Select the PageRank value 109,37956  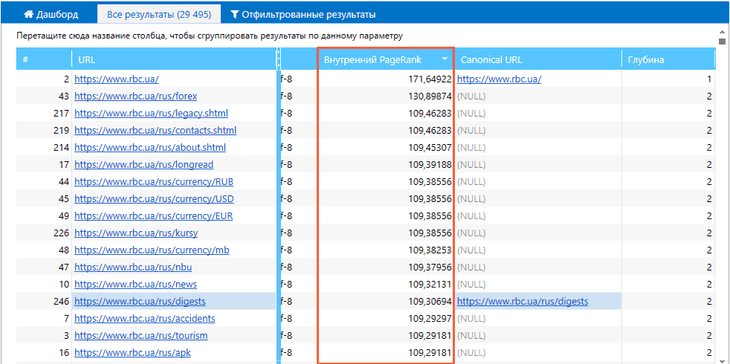click(430, 268)
